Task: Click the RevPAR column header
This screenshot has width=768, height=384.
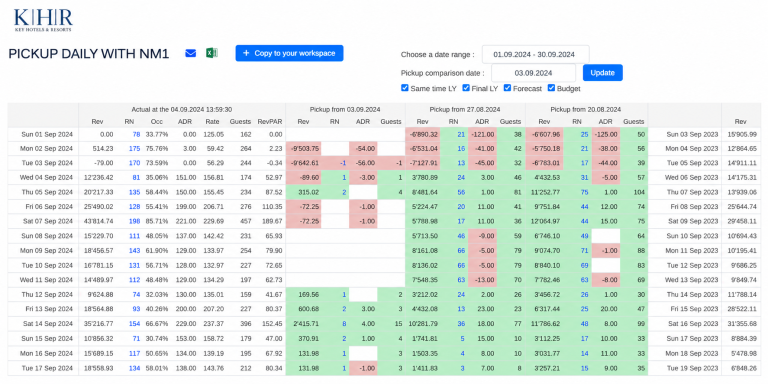Action: pyautogui.click(x=271, y=121)
